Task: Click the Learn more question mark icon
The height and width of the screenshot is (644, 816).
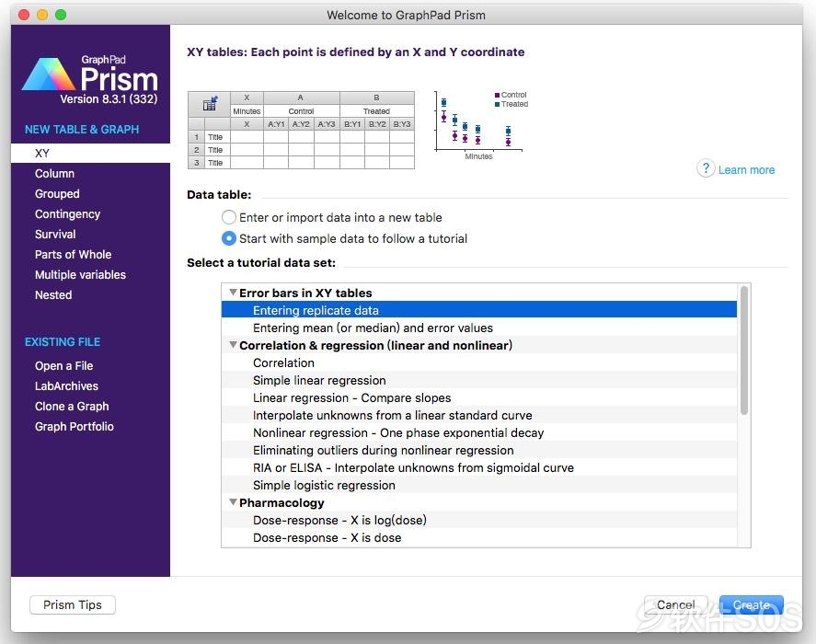Action: 706,168
